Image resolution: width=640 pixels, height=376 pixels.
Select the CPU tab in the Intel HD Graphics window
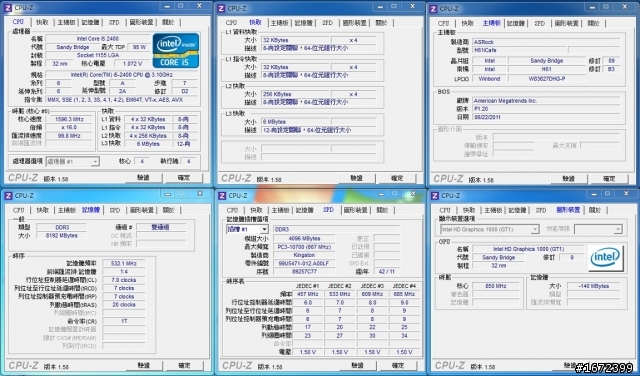(x=445, y=210)
